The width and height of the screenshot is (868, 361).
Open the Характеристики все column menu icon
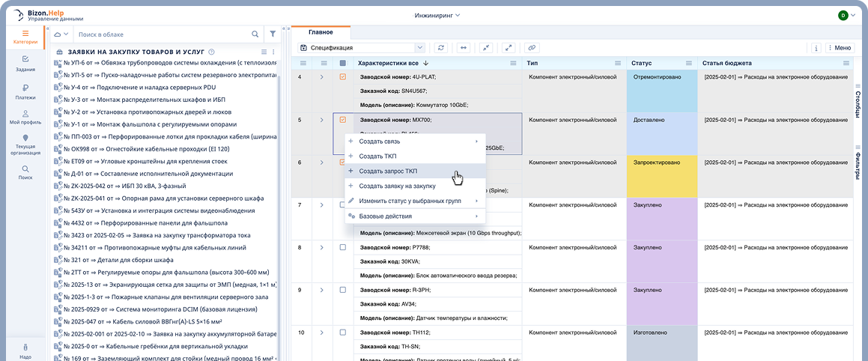(x=513, y=63)
